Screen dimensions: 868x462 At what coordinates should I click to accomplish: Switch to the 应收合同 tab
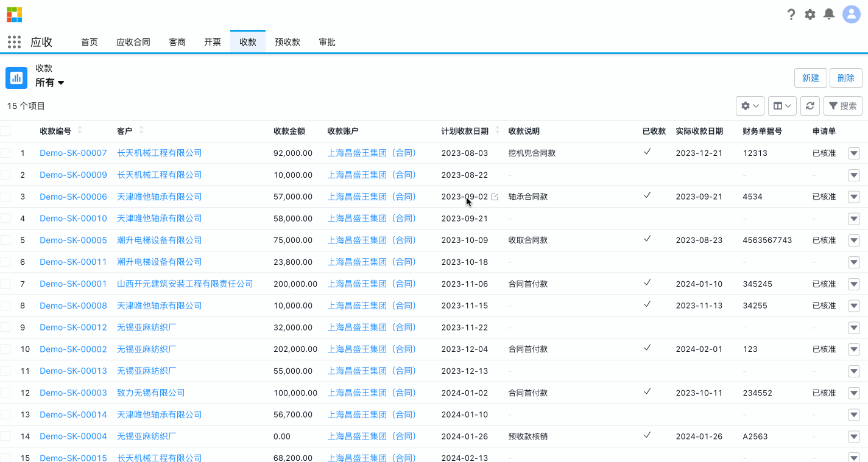click(133, 42)
